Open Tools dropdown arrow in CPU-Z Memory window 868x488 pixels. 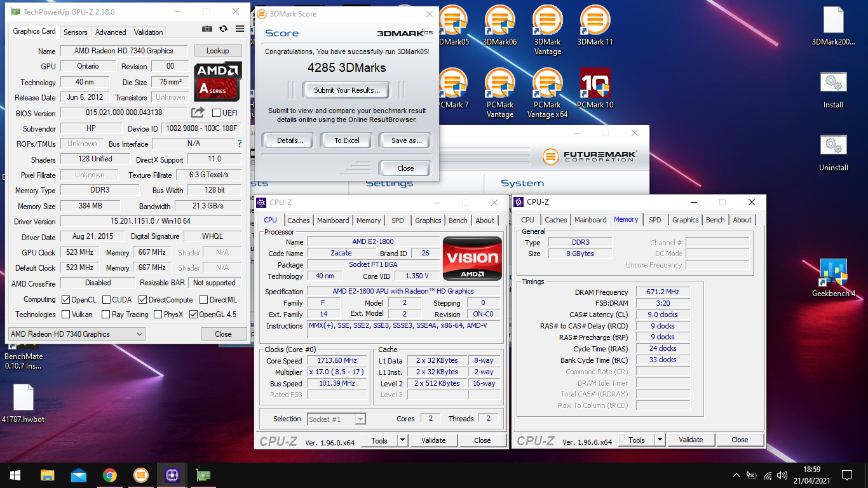[660, 440]
